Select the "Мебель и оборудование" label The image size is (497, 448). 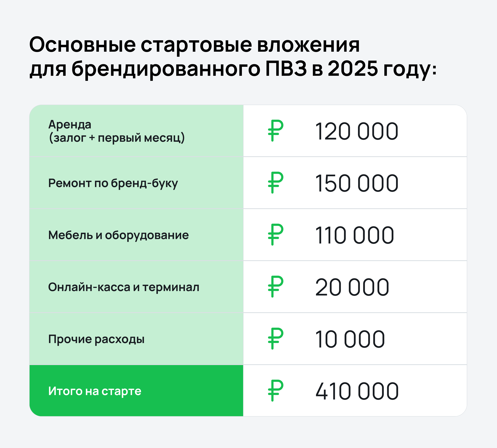pos(118,235)
